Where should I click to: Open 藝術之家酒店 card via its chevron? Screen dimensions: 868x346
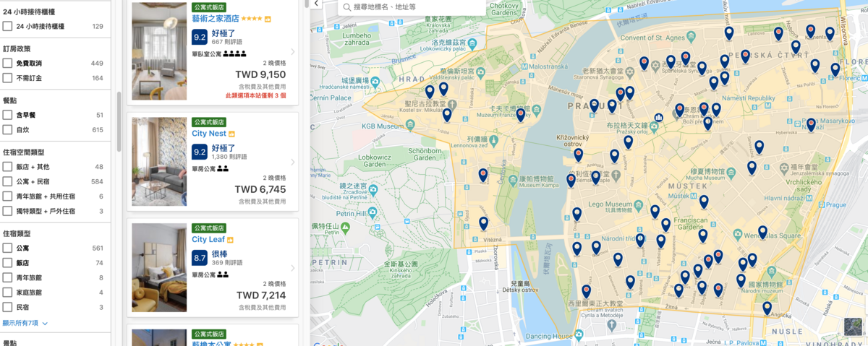tap(292, 52)
